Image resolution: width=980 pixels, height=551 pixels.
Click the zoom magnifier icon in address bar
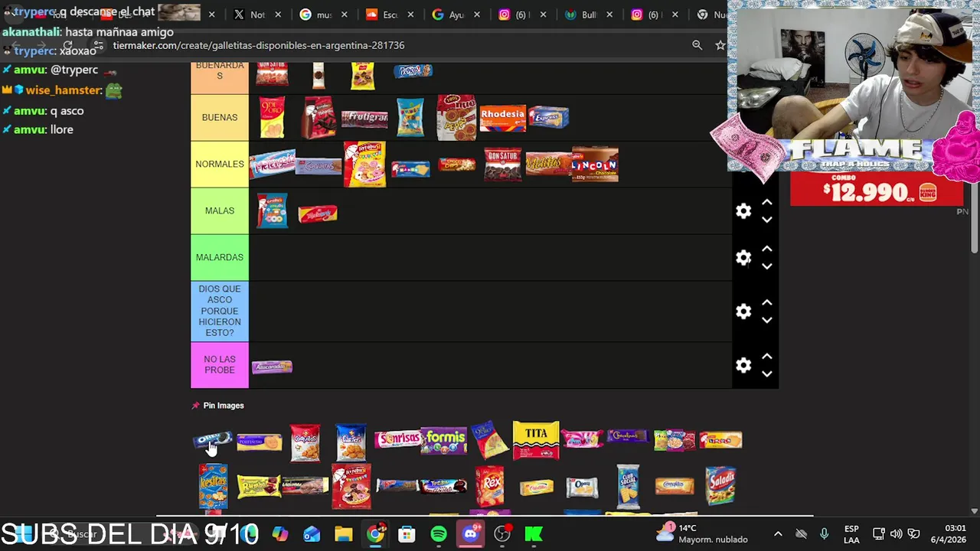pos(697,45)
